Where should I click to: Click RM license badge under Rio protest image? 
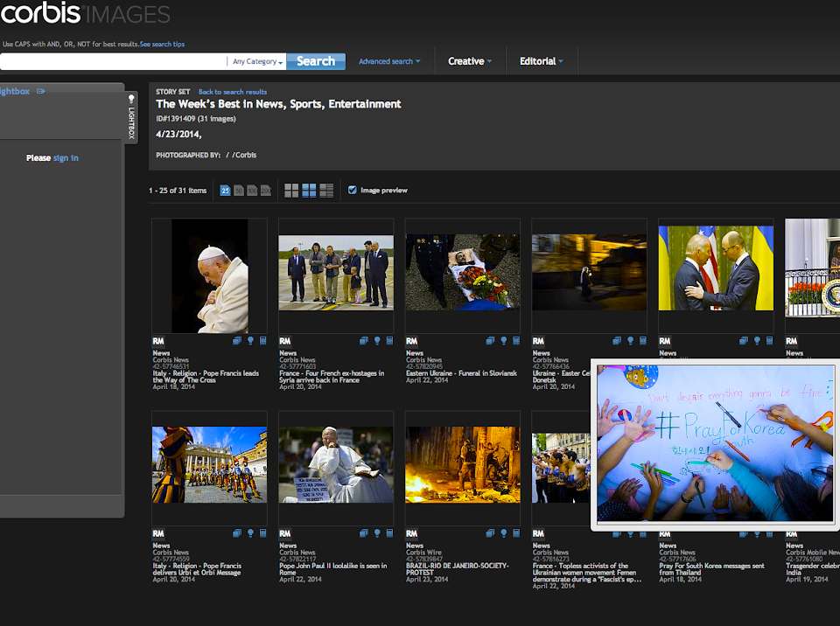(411, 534)
